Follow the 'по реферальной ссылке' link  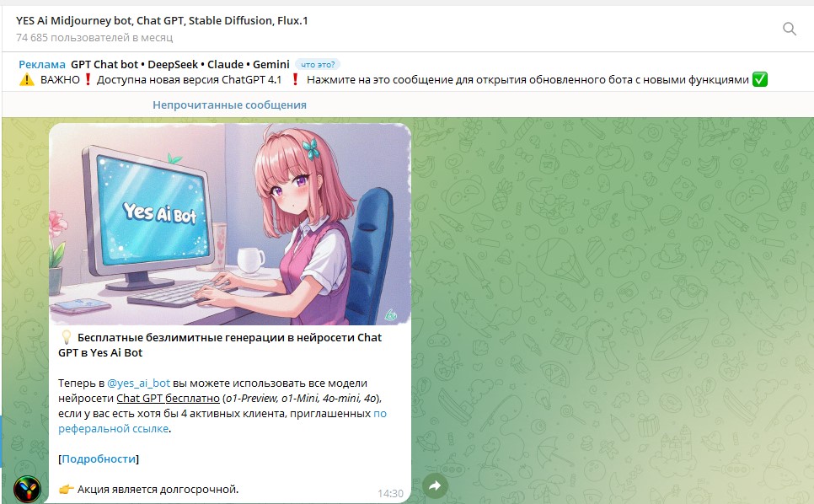tap(222, 421)
